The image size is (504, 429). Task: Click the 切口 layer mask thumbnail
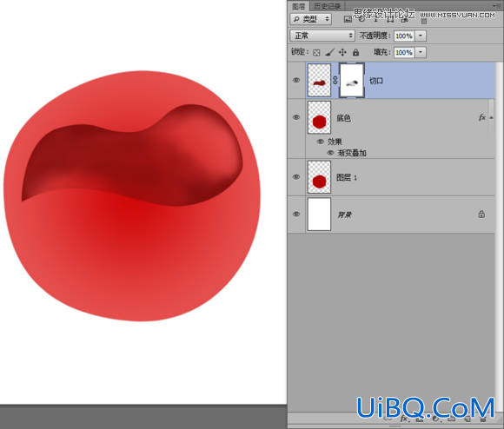click(352, 80)
